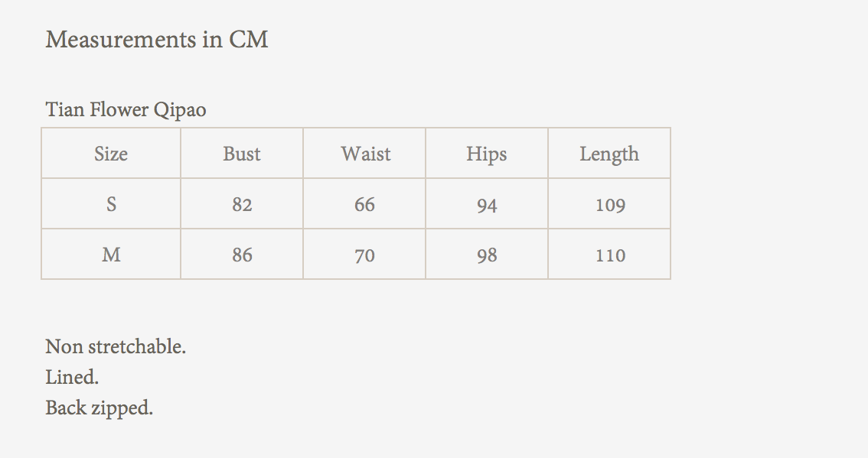Click length value 110 in M row
Screen dimensions: 868x458
pyautogui.click(x=610, y=255)
